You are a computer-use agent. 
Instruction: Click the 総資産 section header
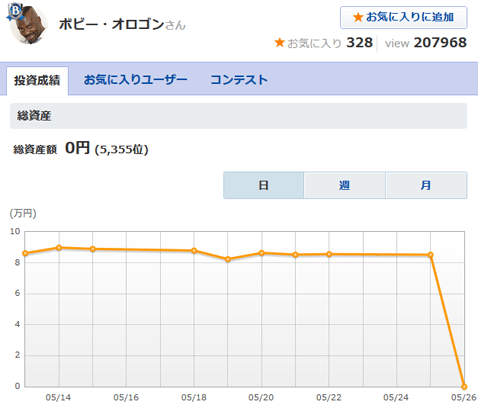point(238,116)
